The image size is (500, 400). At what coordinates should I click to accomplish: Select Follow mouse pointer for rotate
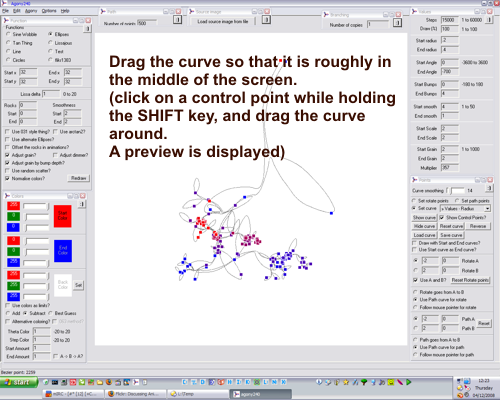pos(415,307)
